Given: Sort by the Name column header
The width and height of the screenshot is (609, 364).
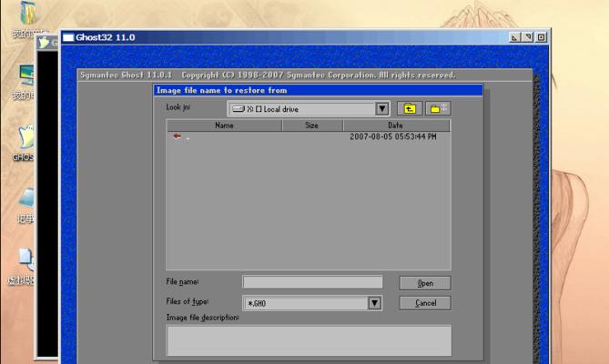Looking at the screenshot, I should 225,126.
